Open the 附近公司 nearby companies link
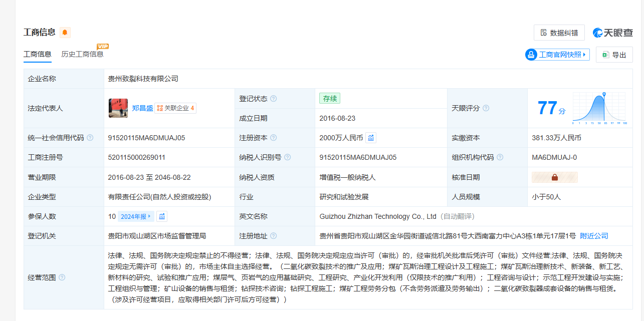The width and height of the screenshot is (644, 321). pos(594,236)
